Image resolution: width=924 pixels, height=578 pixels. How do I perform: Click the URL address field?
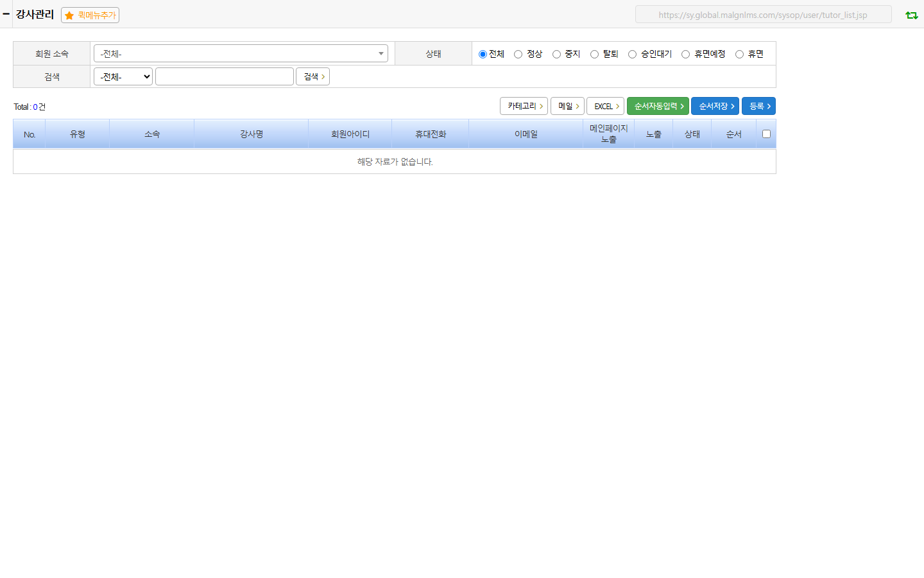[x=763, y=15]
